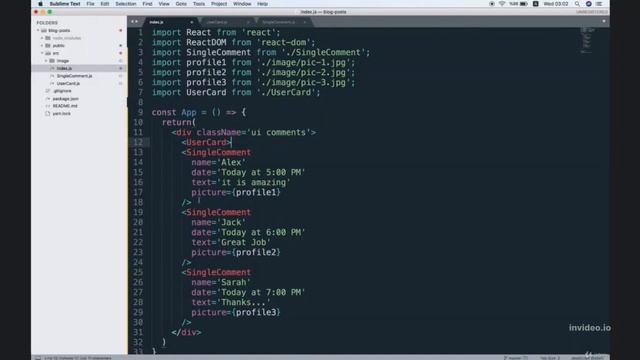Image resolution: width=640 pixels, height=360 pixels.
Task: Click the yarn.lock file icon
Action: pos(48,113)
